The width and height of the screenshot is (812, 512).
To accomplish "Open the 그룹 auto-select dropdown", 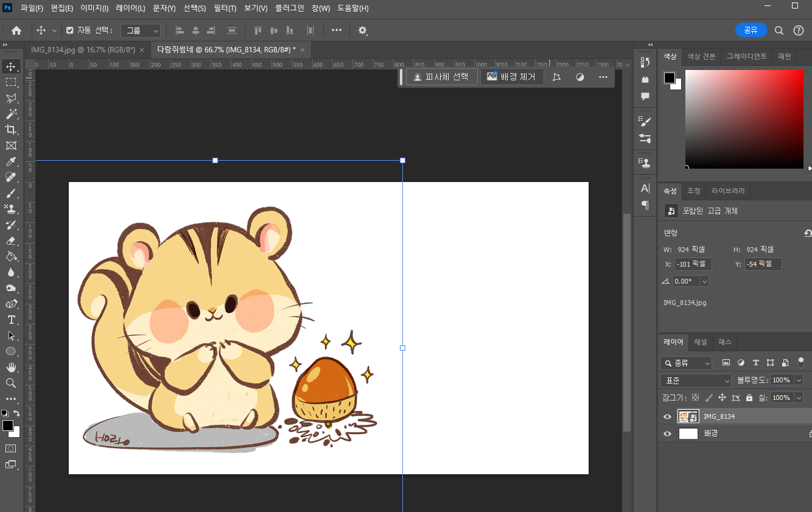I will 141,30.
